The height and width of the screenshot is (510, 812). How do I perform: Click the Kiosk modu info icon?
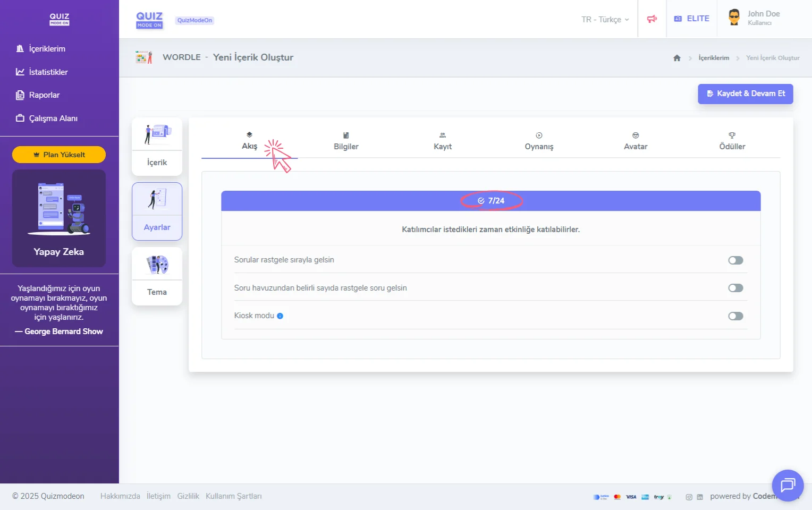(x=280, y=316)
